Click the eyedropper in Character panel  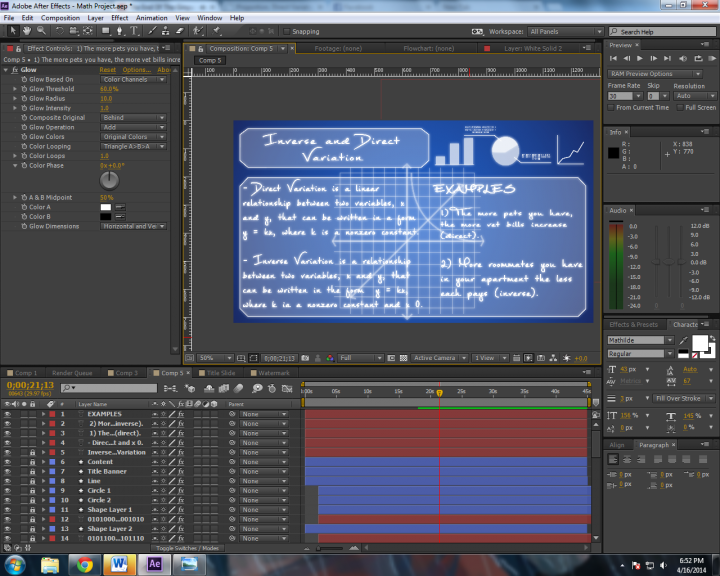[683, 340]
